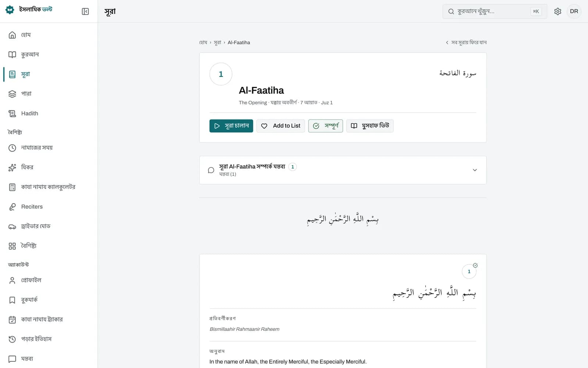Open যিকর sparkle icon in sidebar

tap(12, 167)
